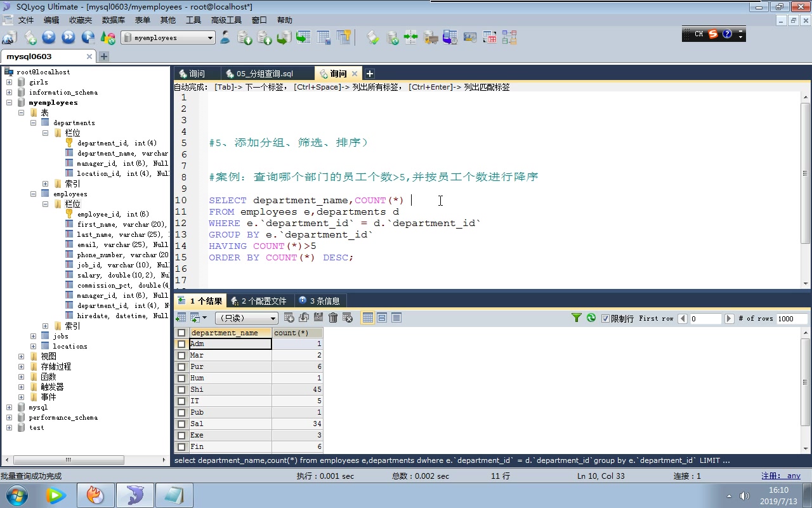Click the 注册: any link in status bar
812x508 pixels.
pyautogui.click(x=781, y=476)
